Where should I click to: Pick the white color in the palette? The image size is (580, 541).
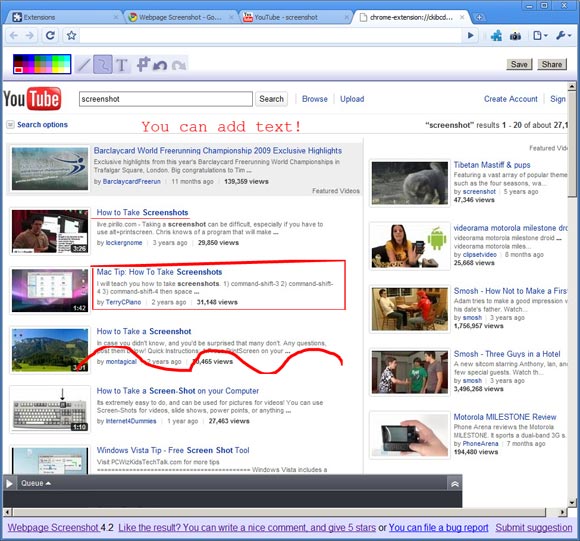click(66, 69)
